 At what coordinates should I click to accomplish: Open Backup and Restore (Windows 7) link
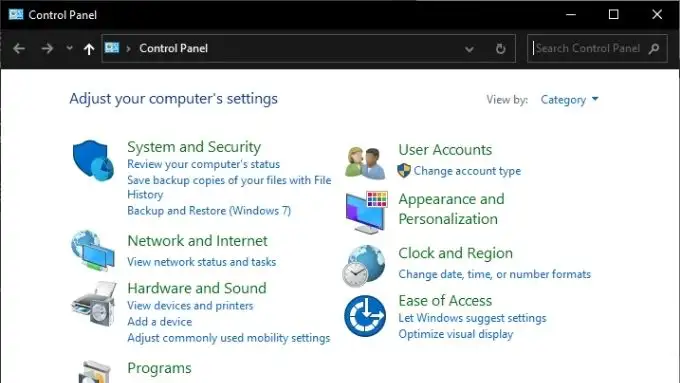click(209, 211)
